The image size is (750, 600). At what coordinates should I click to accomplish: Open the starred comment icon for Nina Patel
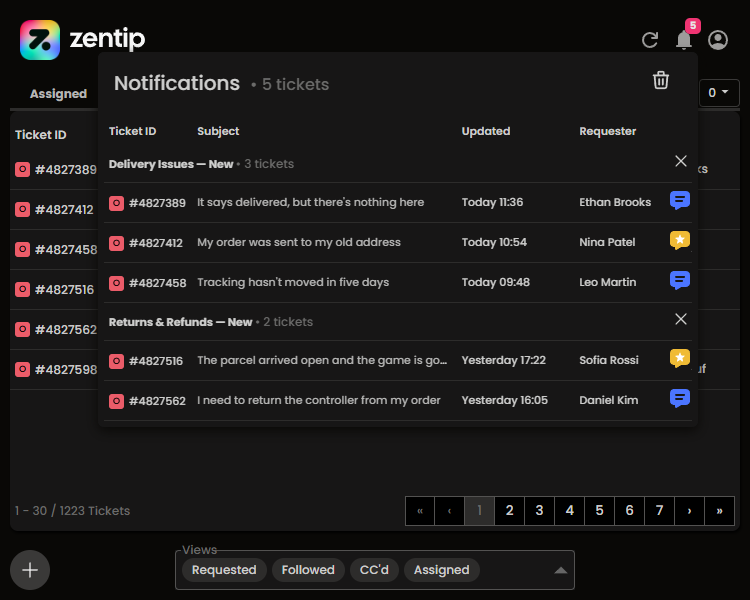point(680,240)
